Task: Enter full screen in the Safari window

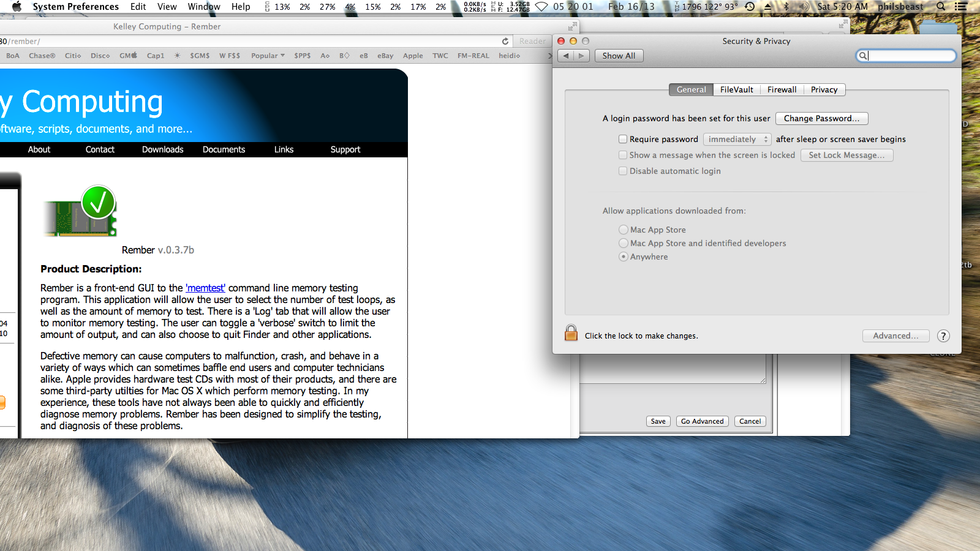Action: tap(572, 26)
